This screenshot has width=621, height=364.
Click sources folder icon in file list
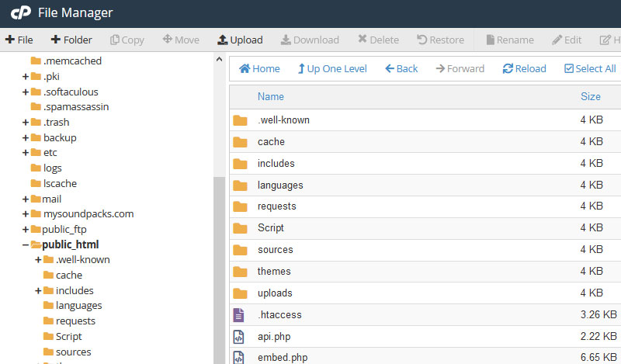coord(240,250)
